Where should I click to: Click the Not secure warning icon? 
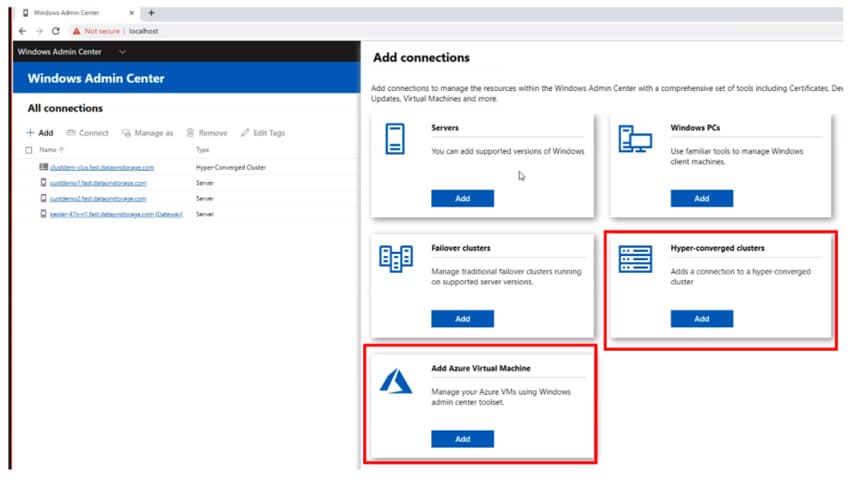pyautogui.click(x=76, y=31)
